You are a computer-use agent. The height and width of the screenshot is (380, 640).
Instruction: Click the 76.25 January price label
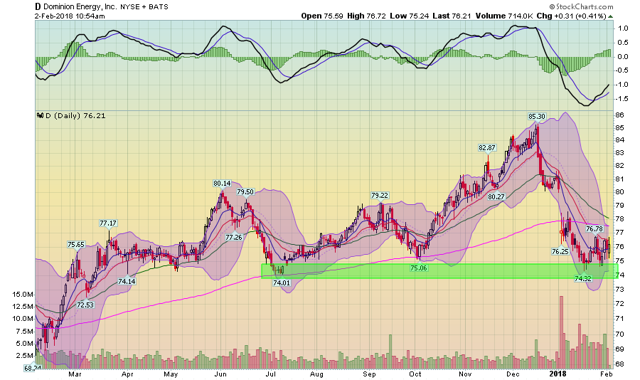(560, 252)
